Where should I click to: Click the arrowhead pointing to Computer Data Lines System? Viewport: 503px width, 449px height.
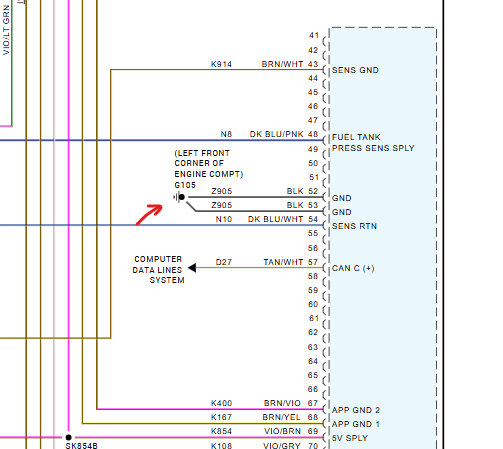(x=192, y=268)
